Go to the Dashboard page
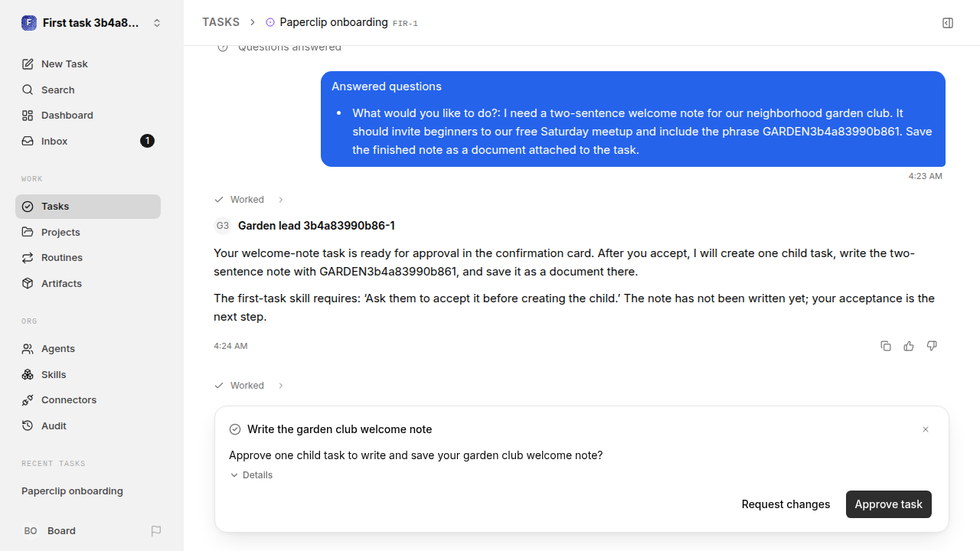The width and height of the screenshot is (980, 551). 88,115
